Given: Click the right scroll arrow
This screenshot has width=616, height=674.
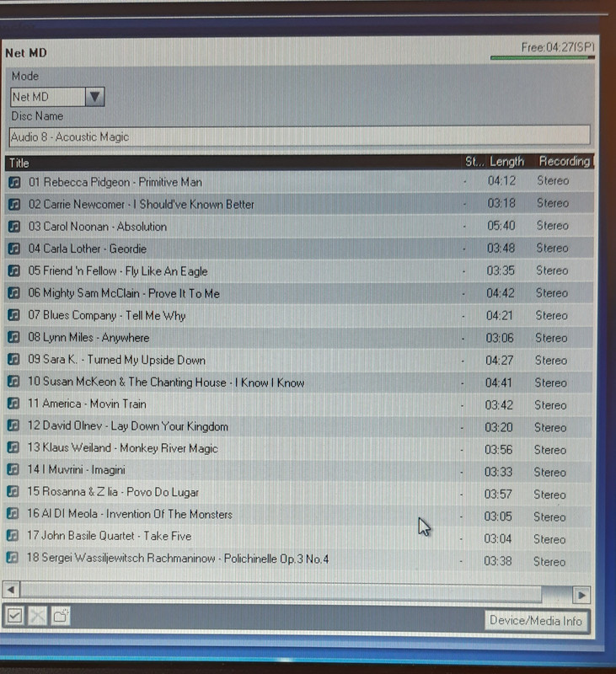Looking at the screenshot, I should click(x=581, y=595).
